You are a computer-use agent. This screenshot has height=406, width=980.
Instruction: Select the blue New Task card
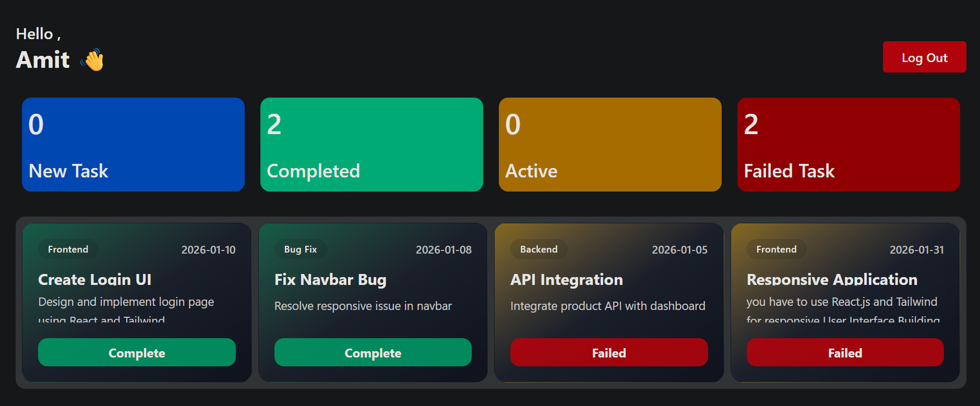pyautogui.click(x=133, y=145)
